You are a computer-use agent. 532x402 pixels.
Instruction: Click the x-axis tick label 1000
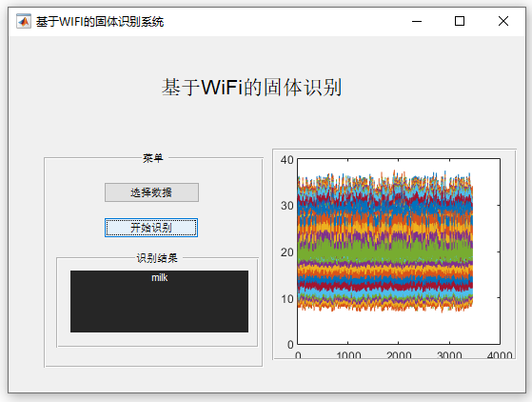pyautogui.click(x=348, y=354)
